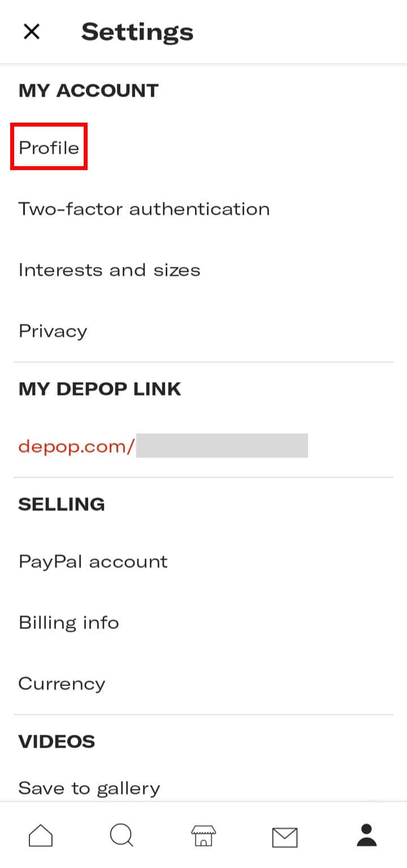The image size is (407, 868).
Task: Open Billing info settings
Action: (68, 622)
